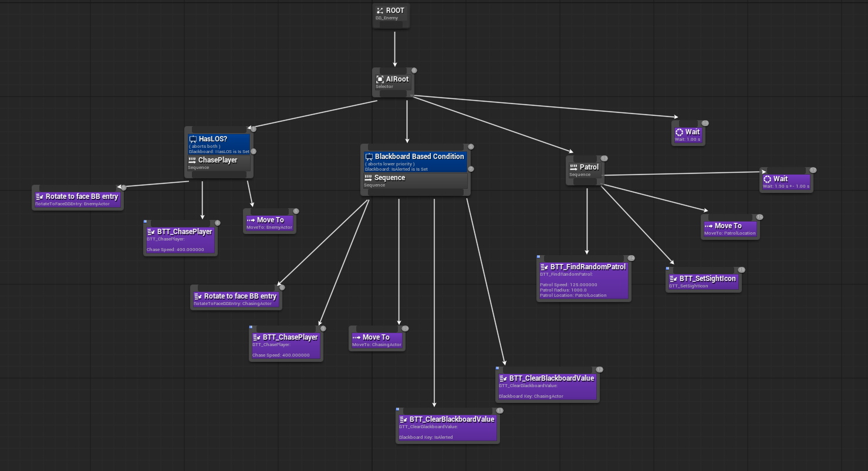Screen dimensions: 868x471
Task: Select Rotate to face BB entry EnemyActor task
Action: [x=77, y=198]
